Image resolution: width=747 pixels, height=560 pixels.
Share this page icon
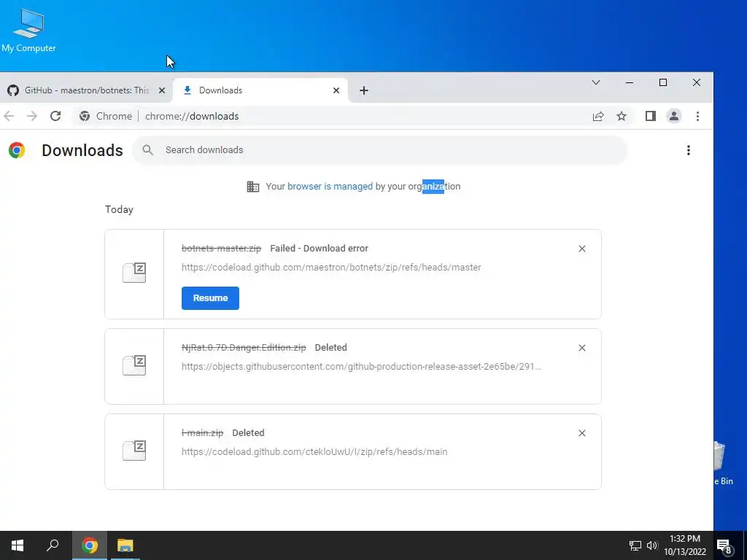click(598, 116)
